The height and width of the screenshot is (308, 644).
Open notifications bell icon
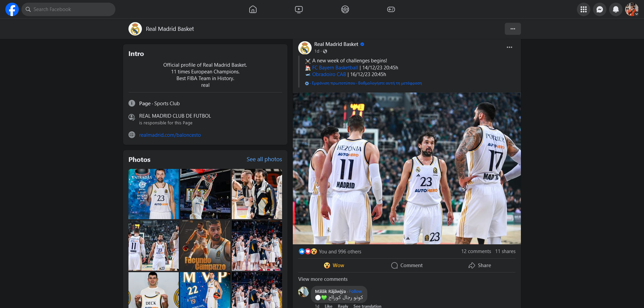click(616, 9)
